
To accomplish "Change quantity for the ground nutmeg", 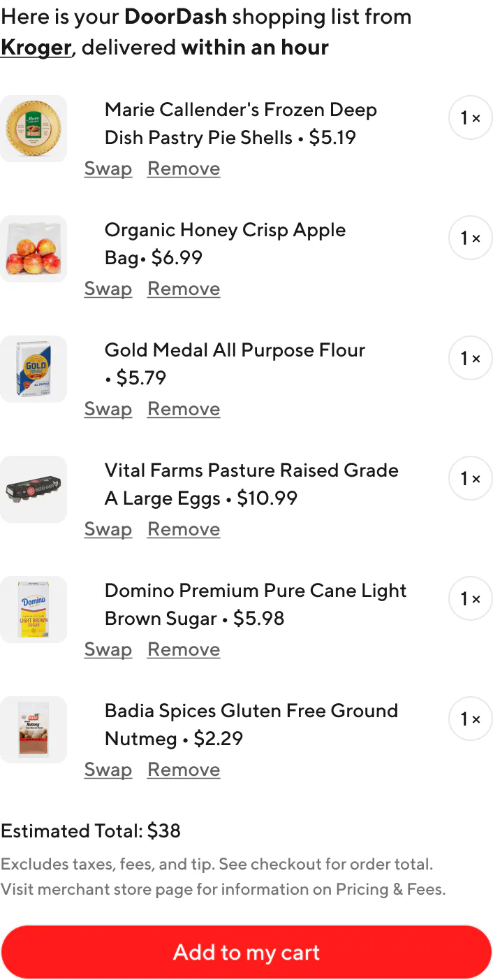I will coord(470,719).
